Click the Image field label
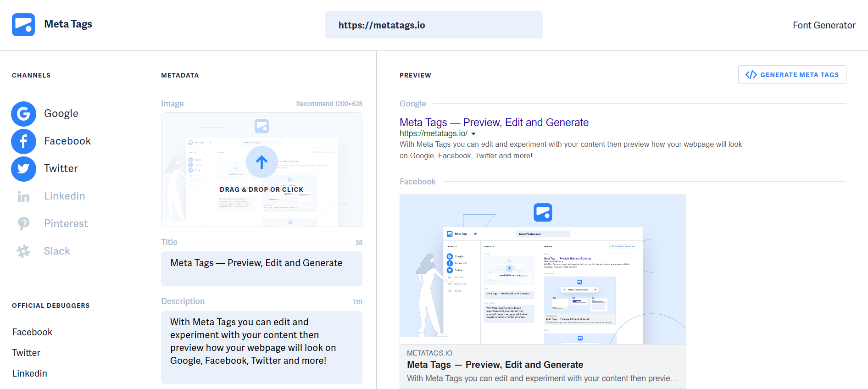The width and height of the screenshot is (868, 389). [172, 104]
